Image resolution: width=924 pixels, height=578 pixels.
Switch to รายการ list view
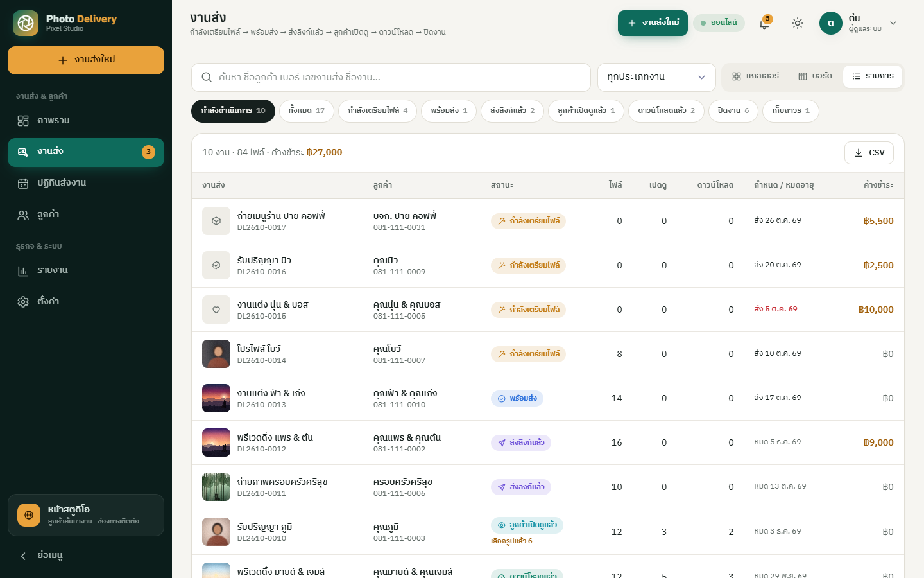873,76
